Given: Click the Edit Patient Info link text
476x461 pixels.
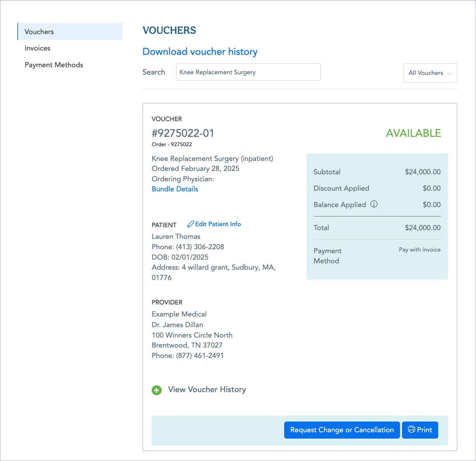Looking at the screenshot, I should 218,224.
